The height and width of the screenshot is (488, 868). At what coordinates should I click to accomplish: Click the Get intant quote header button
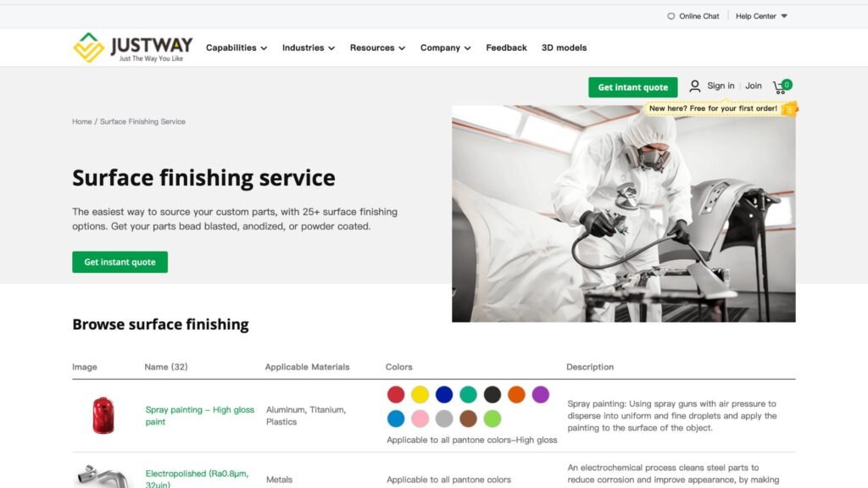[x=632, y=87]
